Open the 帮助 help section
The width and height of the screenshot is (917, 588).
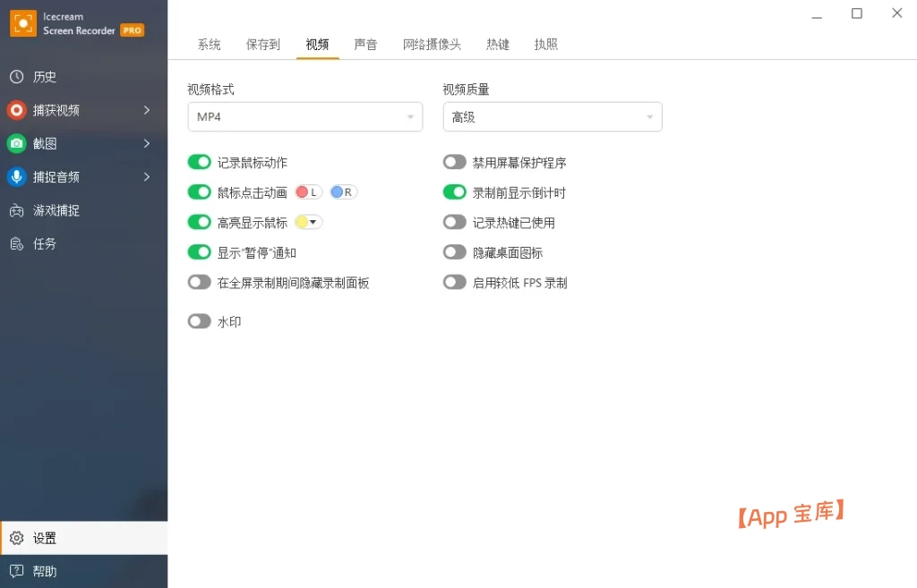click(43, 571)
